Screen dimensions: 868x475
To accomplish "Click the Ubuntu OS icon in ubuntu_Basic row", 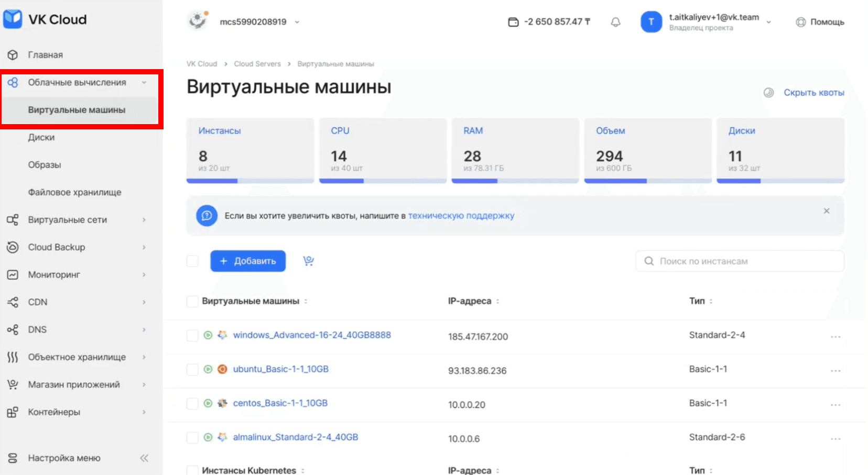I will 222,369.
